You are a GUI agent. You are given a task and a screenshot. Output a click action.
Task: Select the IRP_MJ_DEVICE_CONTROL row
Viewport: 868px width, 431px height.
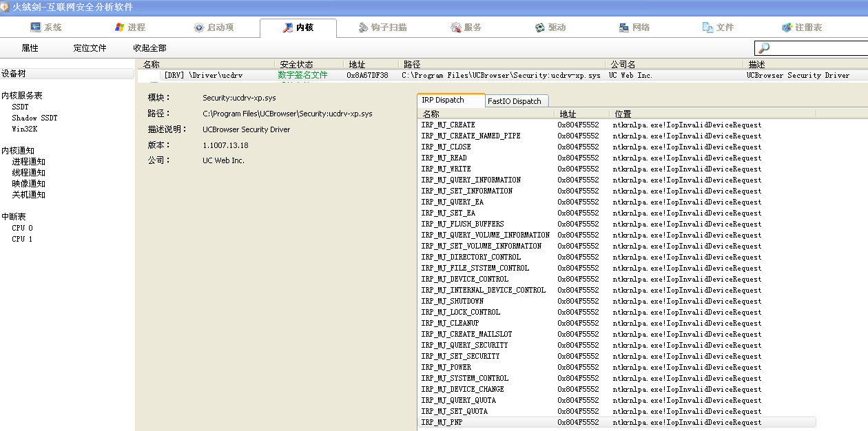coord(617,279)
